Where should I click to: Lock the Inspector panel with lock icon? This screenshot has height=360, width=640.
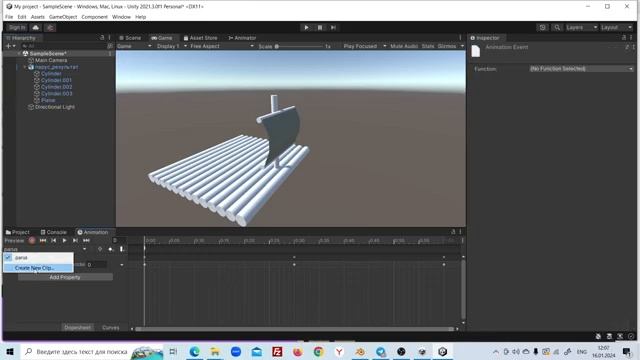[x=624, y=38]
